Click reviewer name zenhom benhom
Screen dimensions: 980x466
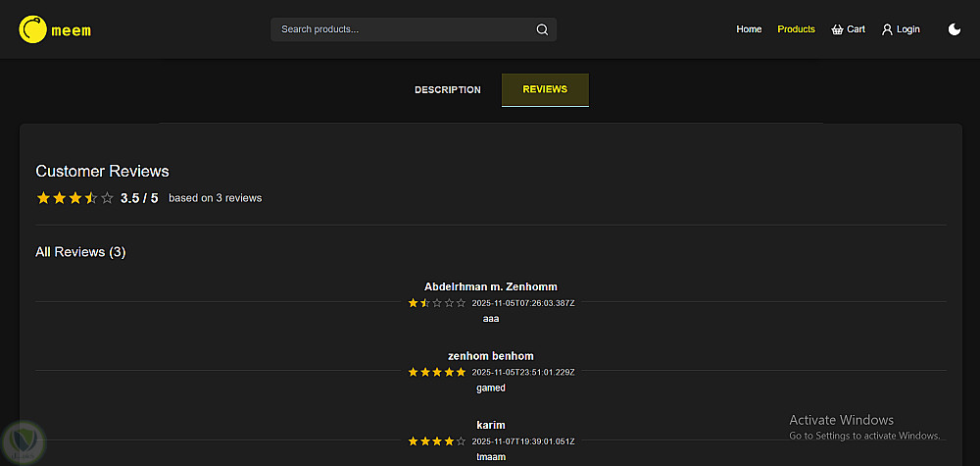(x=491, y=356)
